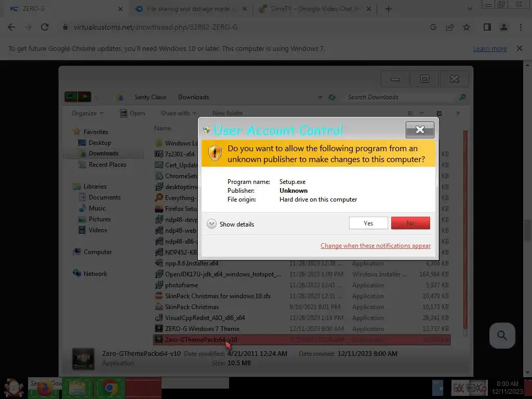Screen dimensions: 532x399
Task: Click the change view icon in Explorer
Action: [x=410, y=113]
